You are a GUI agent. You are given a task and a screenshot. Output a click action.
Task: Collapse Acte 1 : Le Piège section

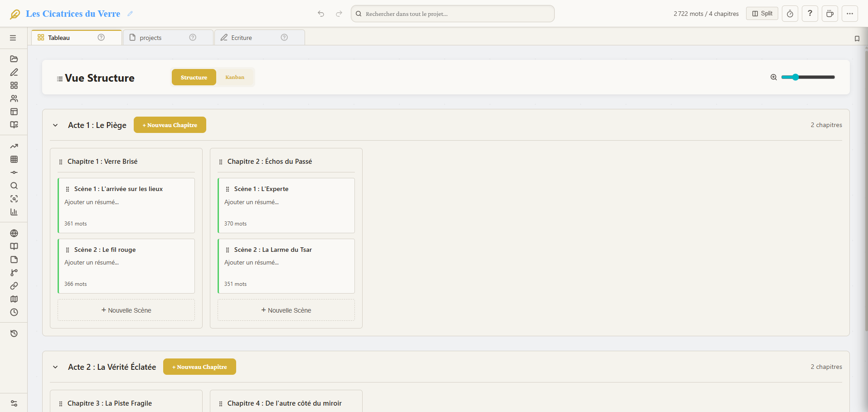click(55, 125)
